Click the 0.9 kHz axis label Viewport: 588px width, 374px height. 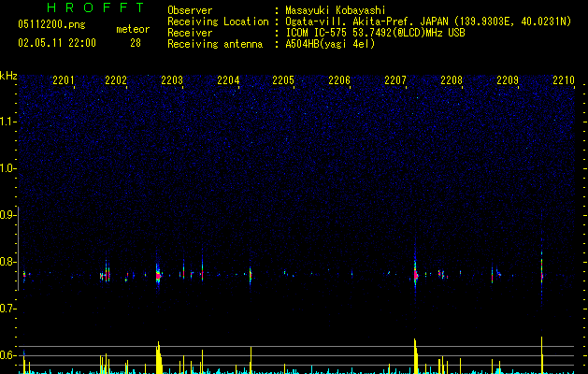[x=7, y=215]
